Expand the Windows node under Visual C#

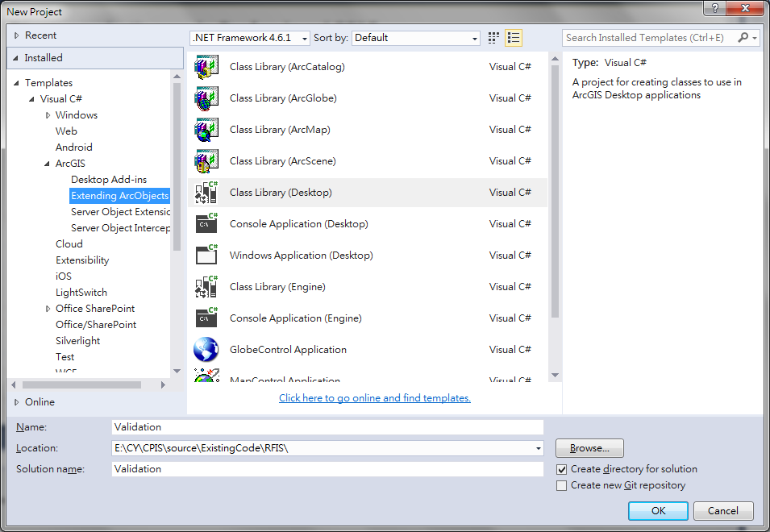pos(48,115)
